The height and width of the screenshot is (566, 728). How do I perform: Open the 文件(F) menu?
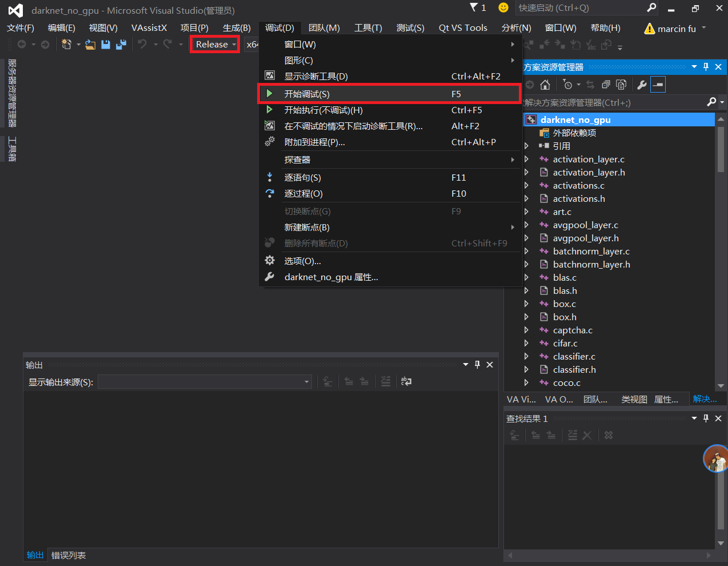(x=21, y=28)
